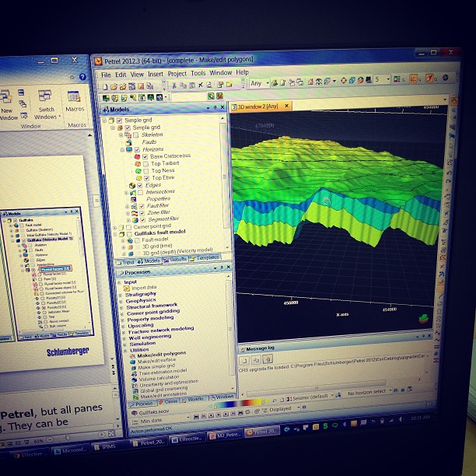476x476 pixels.
Task: Click the Open project folder icon
Action: click(114, 87)
